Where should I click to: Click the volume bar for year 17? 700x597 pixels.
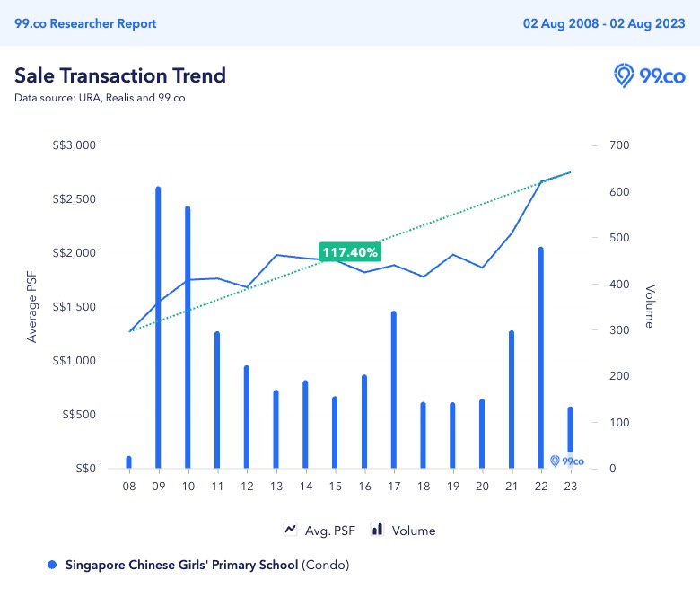(393, 390)
